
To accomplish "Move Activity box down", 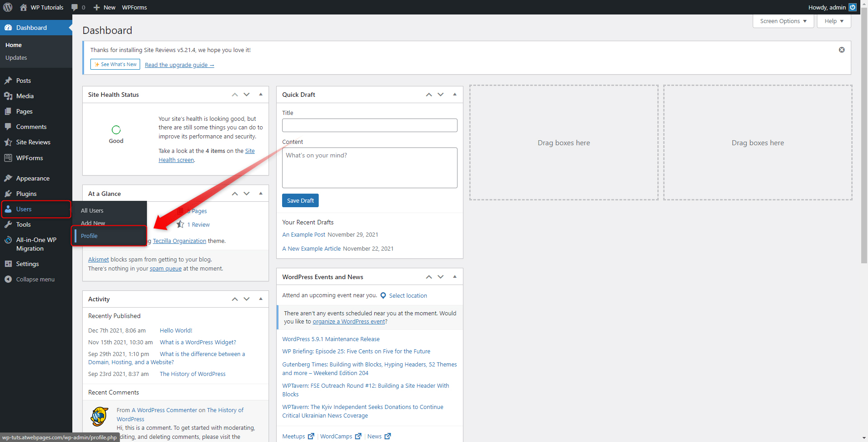I will click(x=246, y=299).
